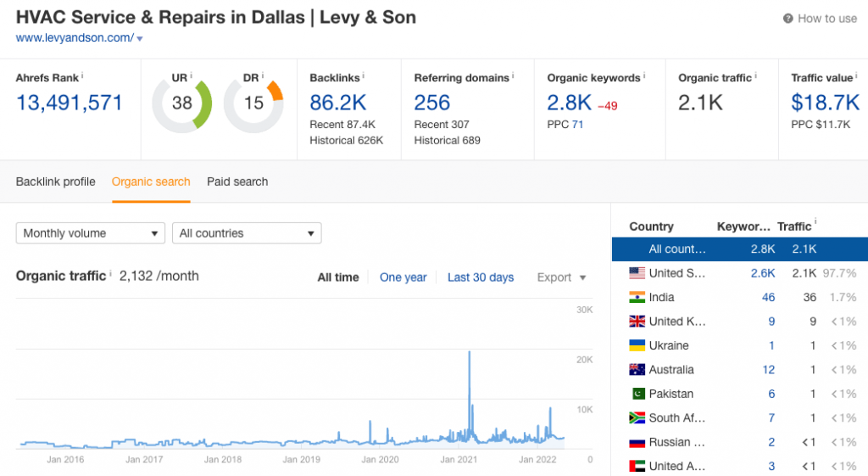Viewport: 868px width, 476px height.
Task: Click the Organic traffic metric info icon
Action: (x=755, y=75)
